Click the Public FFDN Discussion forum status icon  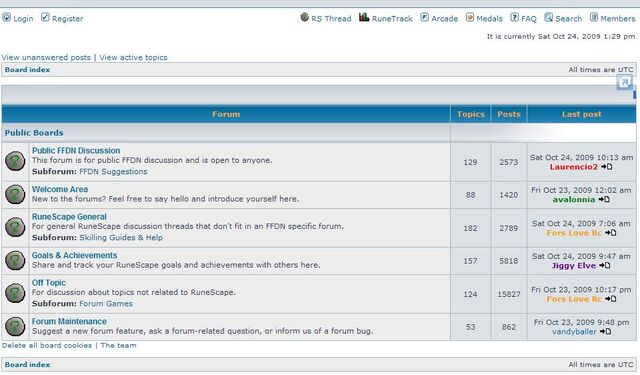(15, 161)
